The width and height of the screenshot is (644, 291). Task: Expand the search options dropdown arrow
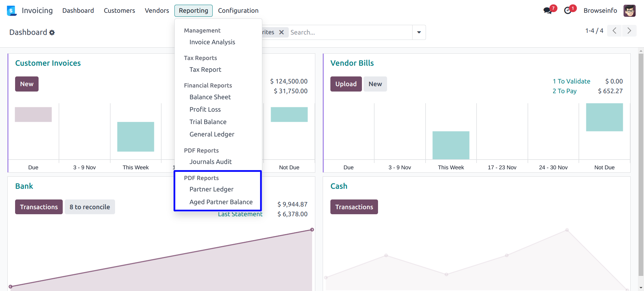(419, 32)
